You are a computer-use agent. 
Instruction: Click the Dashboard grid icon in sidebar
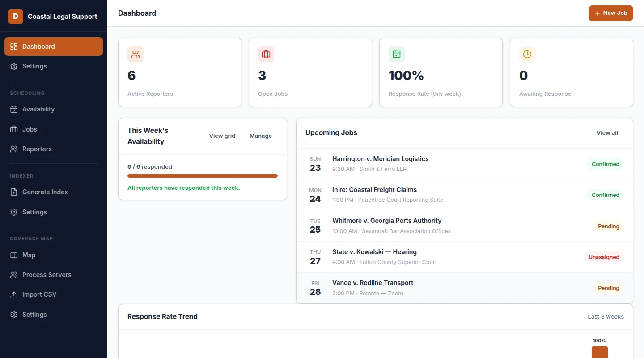pos(14,47)
